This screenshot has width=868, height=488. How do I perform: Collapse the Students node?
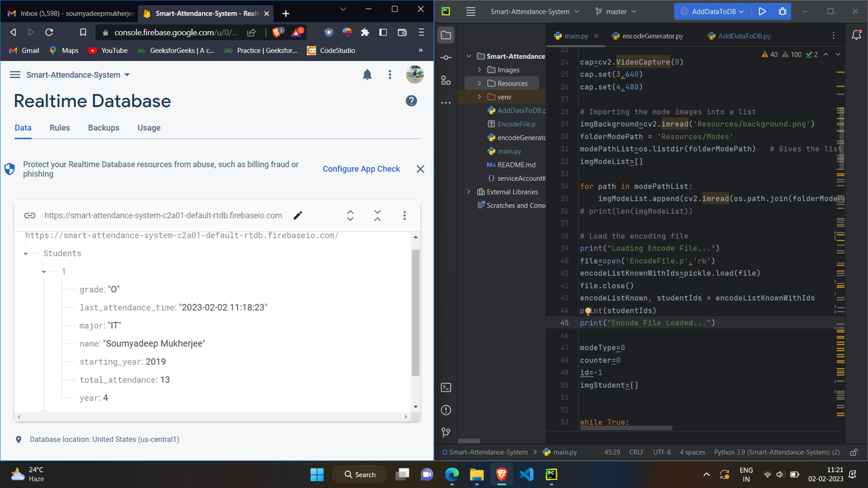coord(26,253)
